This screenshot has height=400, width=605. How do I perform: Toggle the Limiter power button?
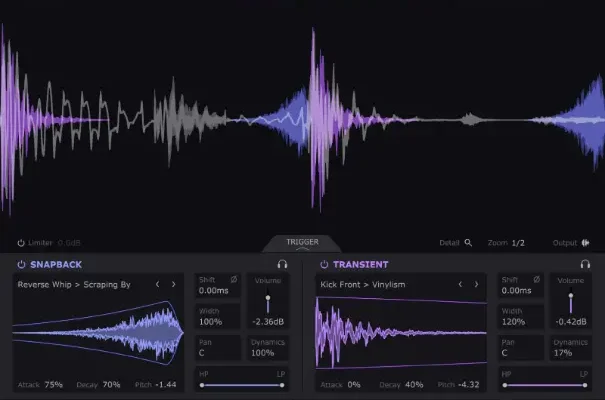(21, 242)
